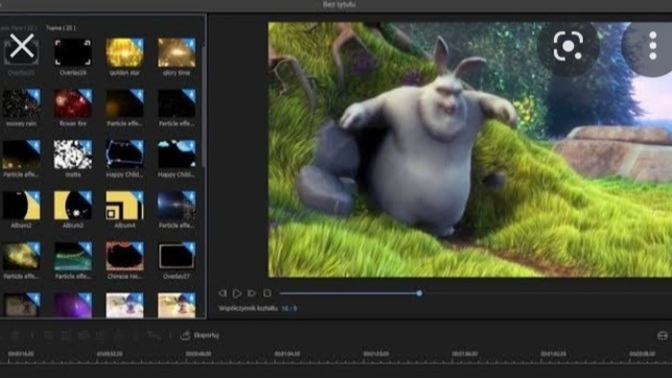Choose the yellow smoke Particle effect thumbnail
Image resolution: width=672 pixels, height=378 pixels.
pos(21,256)
